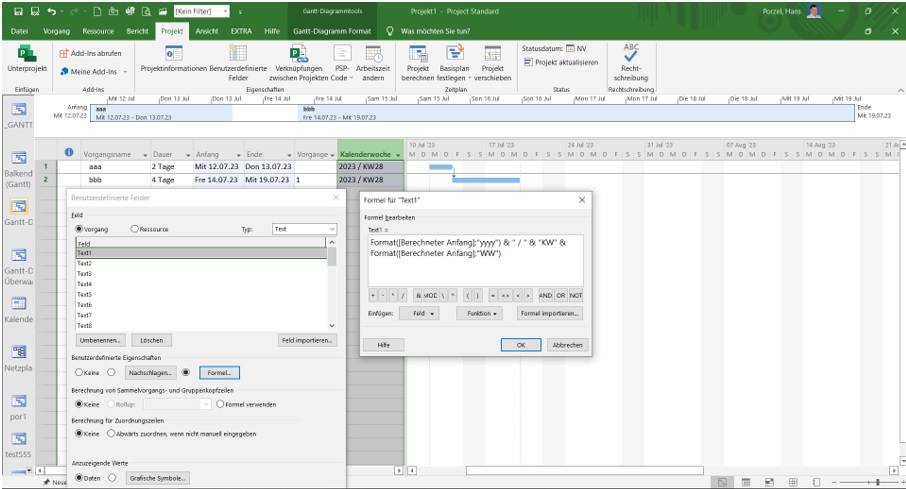Select Formel verwenden radio option

click(220, 404)
